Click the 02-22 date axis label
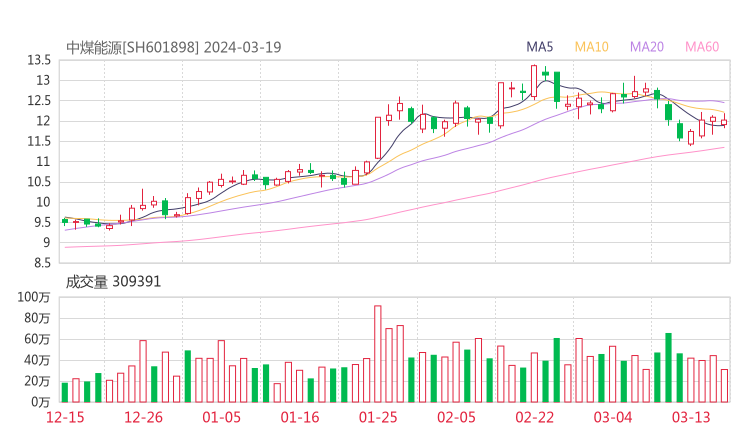740x440 pixels. (x=534, y=417)
